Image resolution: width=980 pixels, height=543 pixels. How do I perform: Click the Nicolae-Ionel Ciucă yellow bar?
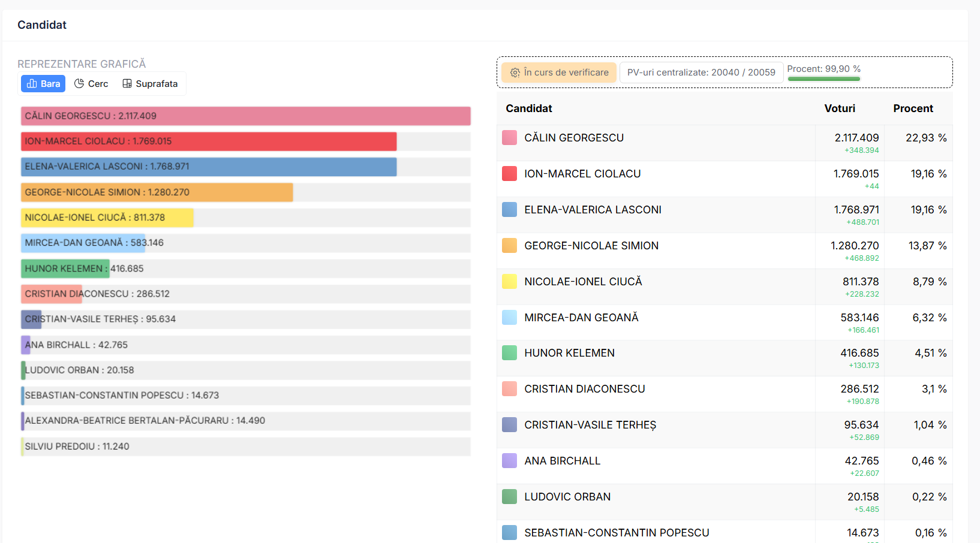tap(107, 218)
